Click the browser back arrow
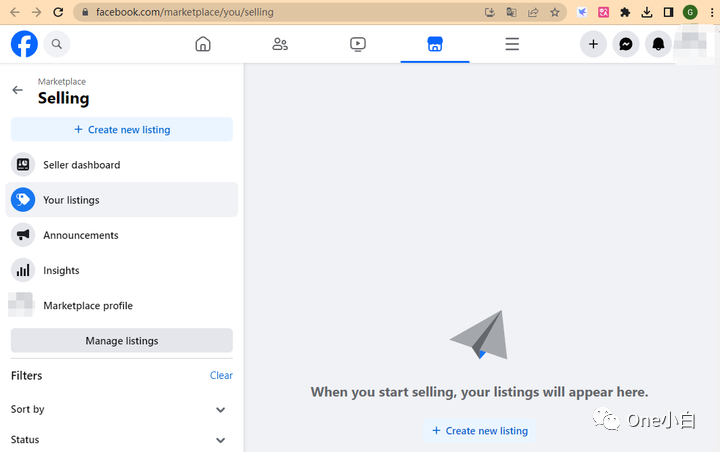This screenshot has height=452, width=720. 15,12
